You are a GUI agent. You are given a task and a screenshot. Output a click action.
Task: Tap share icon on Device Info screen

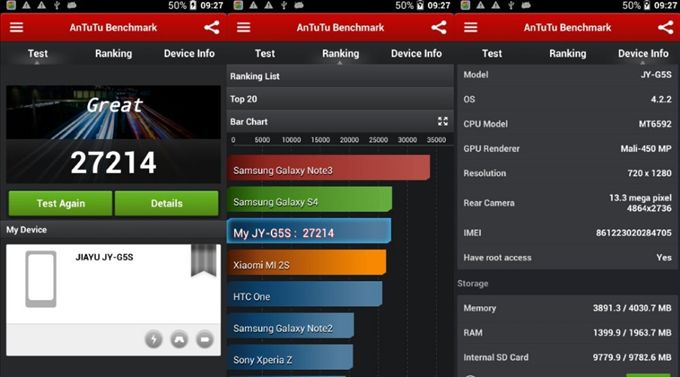(x=666, y=27)
